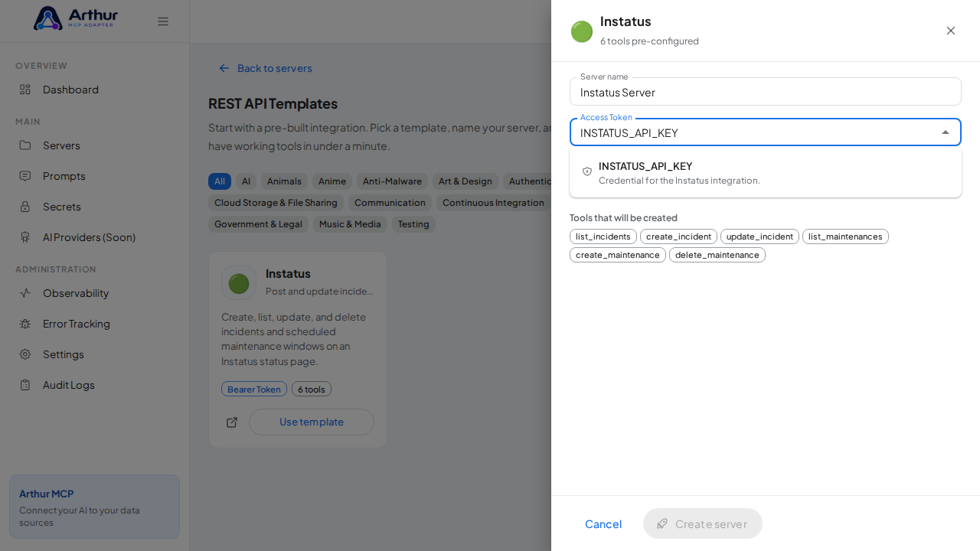Screen dimensions: 980x551
Task: Click the Arthur MCP promo card
Action: (95, 507)
